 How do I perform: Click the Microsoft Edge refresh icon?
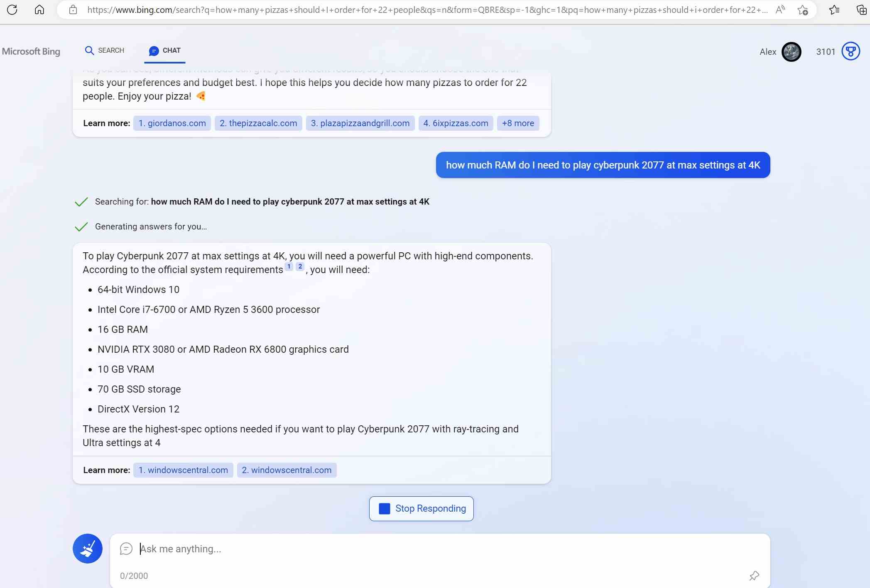point(12,10)
